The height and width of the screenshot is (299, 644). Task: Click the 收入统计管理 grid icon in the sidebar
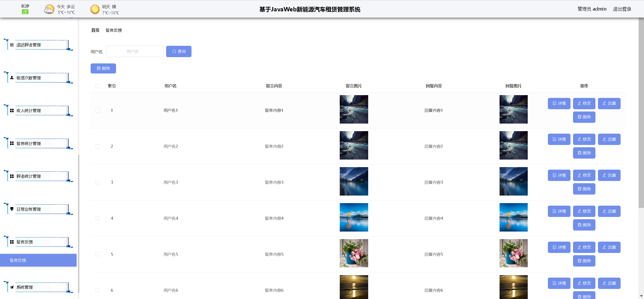(x=12, y=111)
